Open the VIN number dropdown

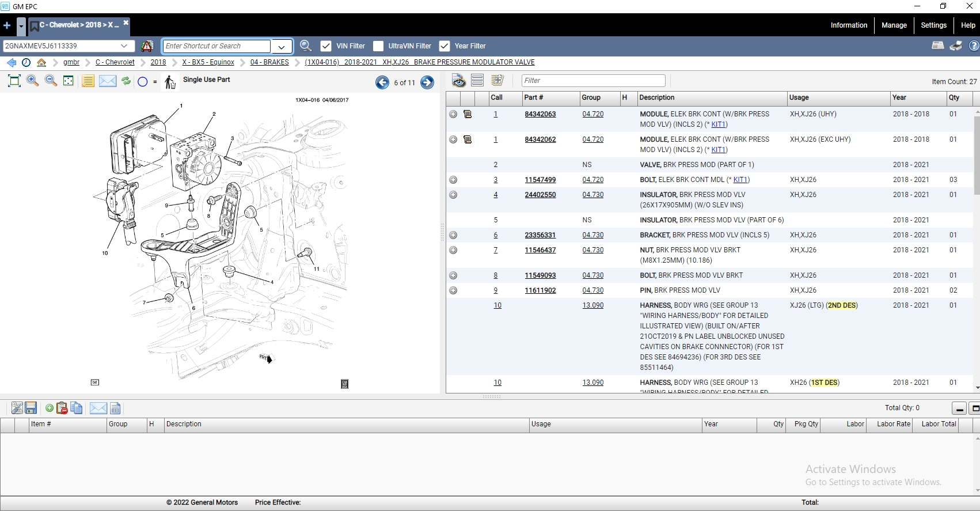[x=124, y=46]
